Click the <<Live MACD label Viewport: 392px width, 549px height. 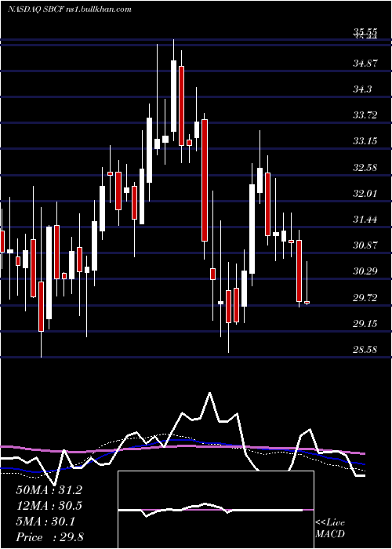[x=330, y=529]
